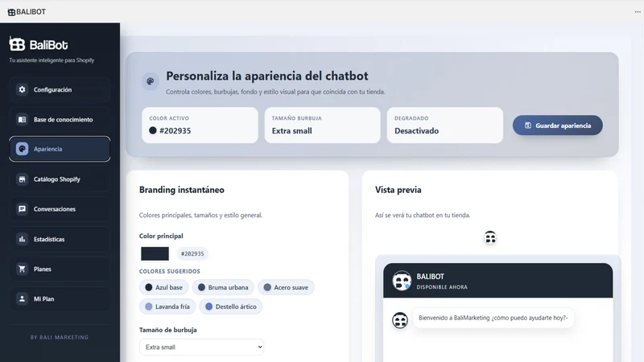This screenshot has height=362, width=644.
Task: Open the Tamaño de burbuja dropdown
Action: click(x=202, y=348)
